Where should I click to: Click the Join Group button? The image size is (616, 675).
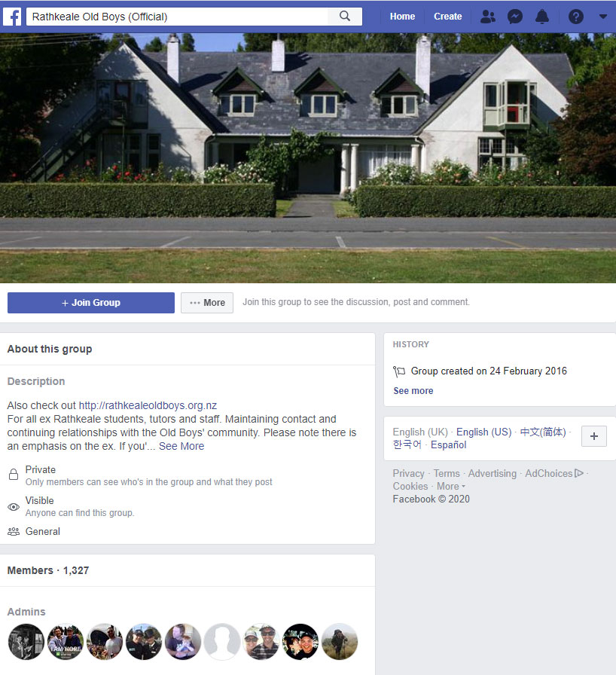91,303
